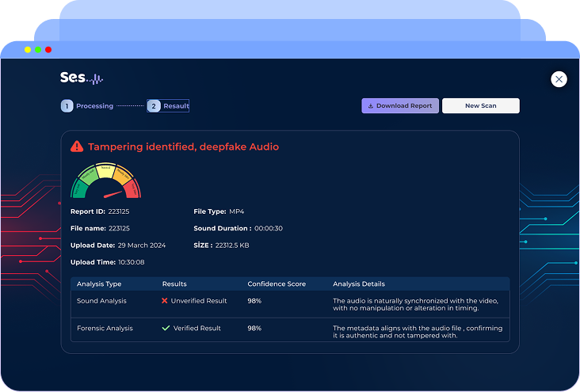The image size is (580, 392).
Task: Click the Analysis Details column header
Action: tap(359, 284)
